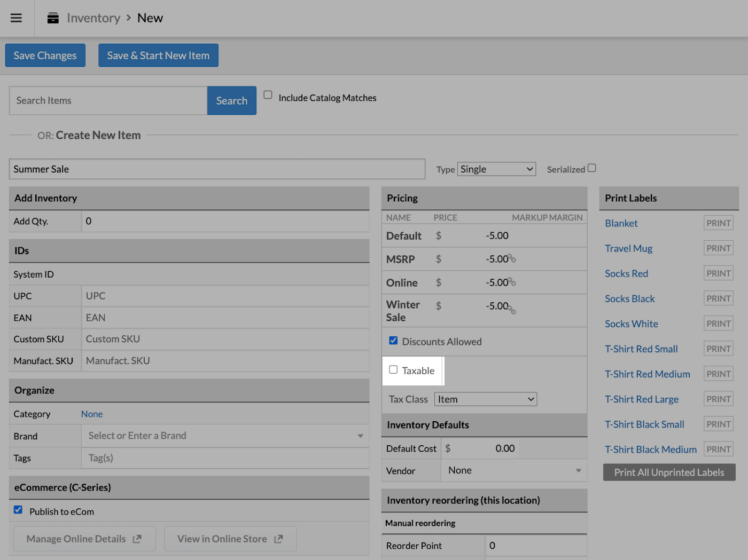
Task: Click the Search button
Action: tap(232, 101)
